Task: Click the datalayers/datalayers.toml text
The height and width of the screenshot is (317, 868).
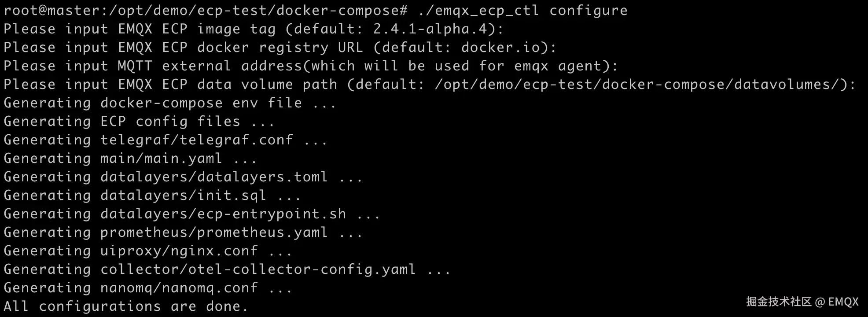Action: [x=214, y=177]
